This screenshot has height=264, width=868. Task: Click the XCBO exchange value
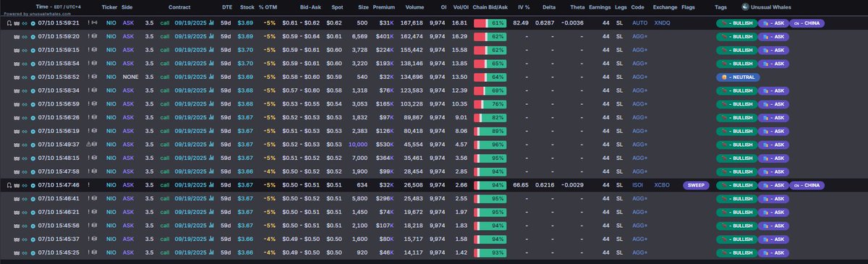(662, 185)
